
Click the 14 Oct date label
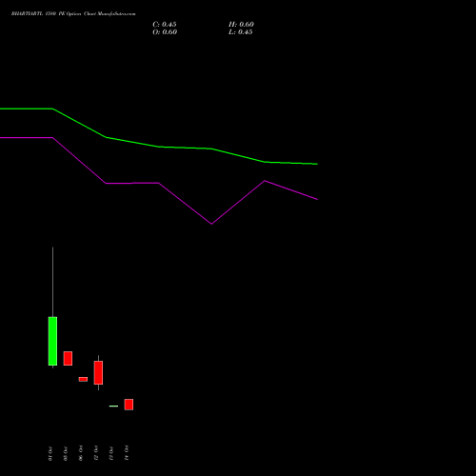(127, 453)
